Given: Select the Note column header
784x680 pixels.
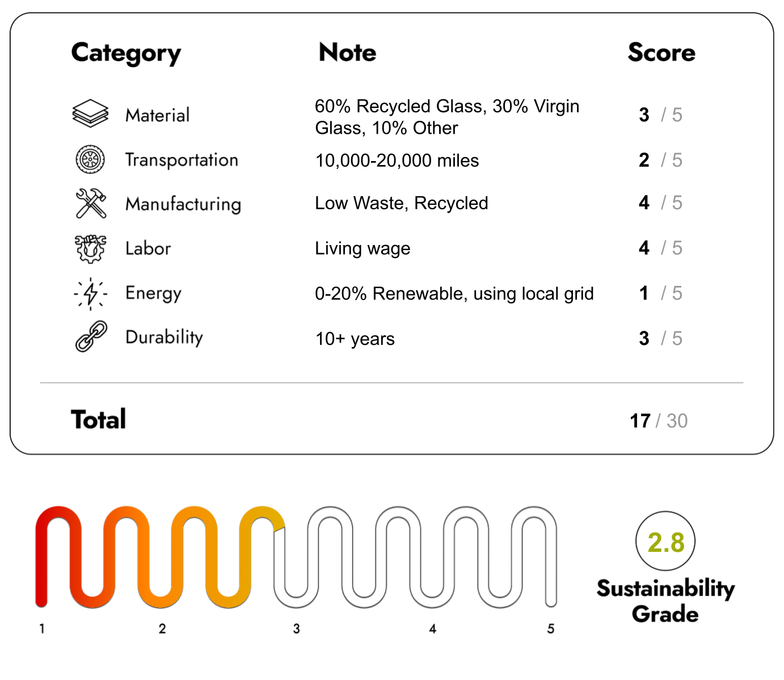Looking at the screenshot, I should [x=347, y=52].
